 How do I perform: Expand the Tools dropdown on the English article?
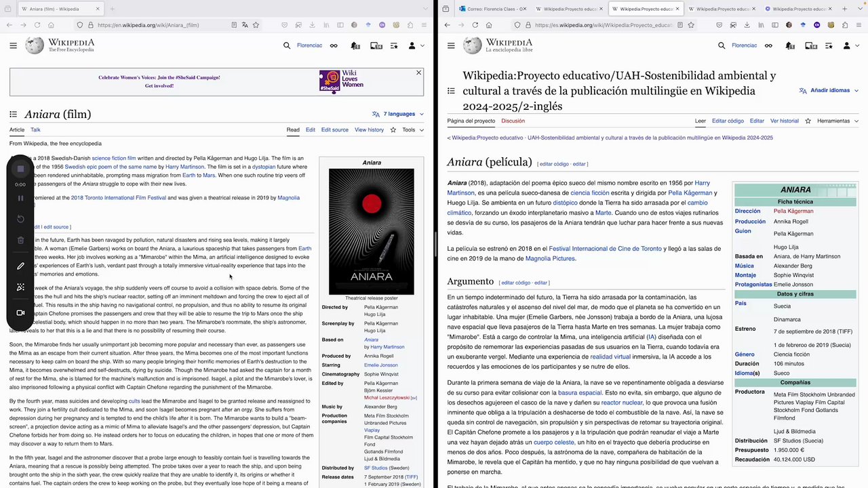(x=412, y=129)
